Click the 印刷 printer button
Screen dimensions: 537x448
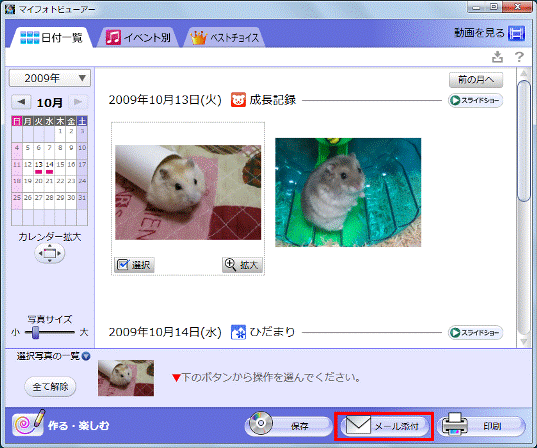(x=483, y=425)
